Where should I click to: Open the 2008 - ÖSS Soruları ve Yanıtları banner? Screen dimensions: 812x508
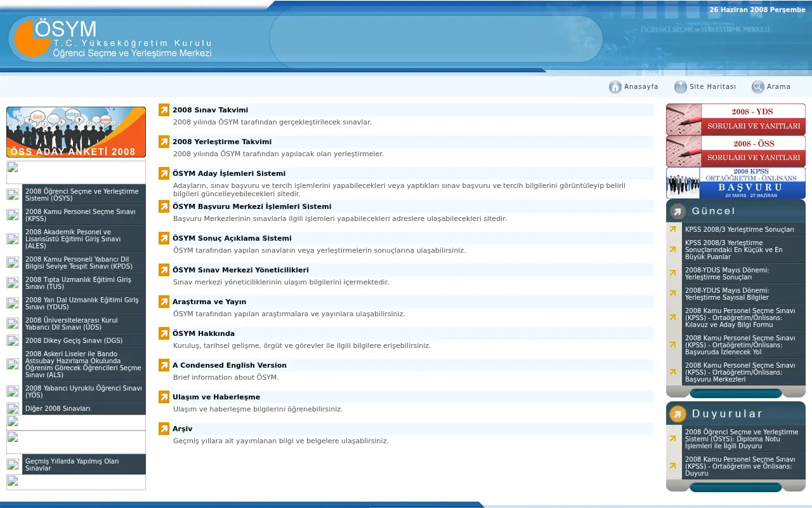[736, 151]
